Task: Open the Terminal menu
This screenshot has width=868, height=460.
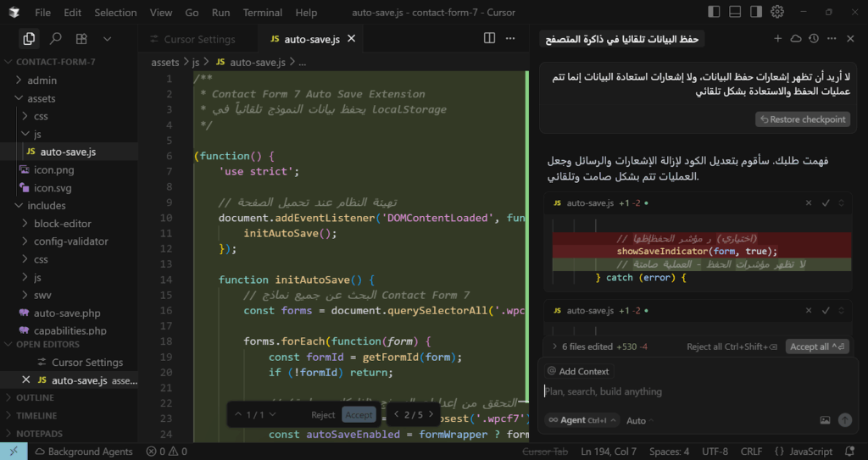Action: tap(263, 12)
